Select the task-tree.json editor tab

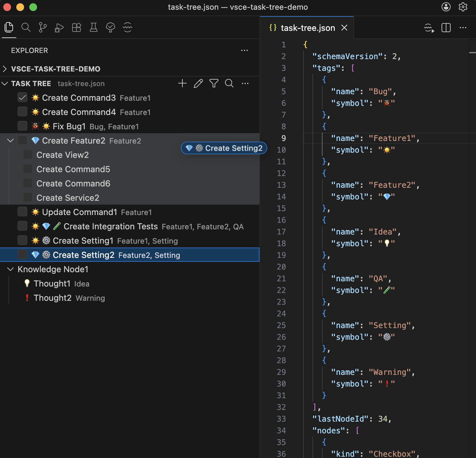307,28
